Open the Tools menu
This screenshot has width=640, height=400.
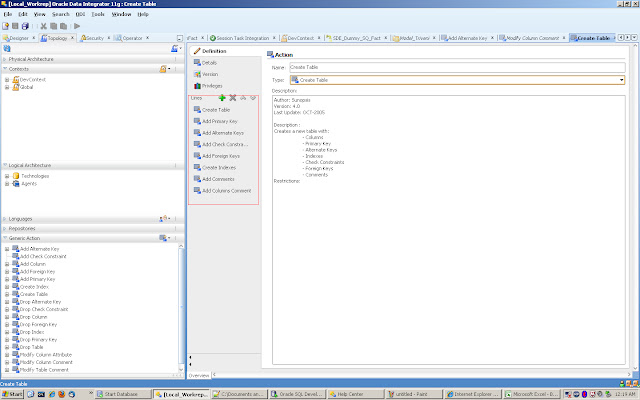98,14
